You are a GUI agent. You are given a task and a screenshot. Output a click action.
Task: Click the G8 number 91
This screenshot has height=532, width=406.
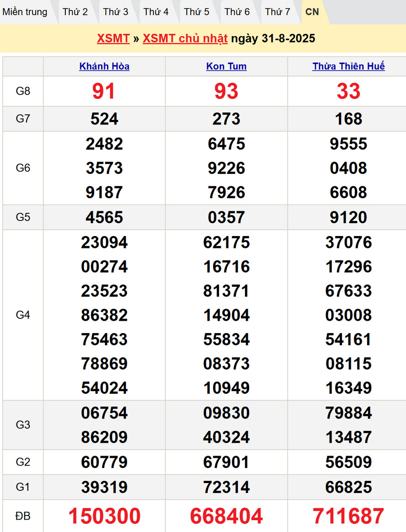pos(104,91)
